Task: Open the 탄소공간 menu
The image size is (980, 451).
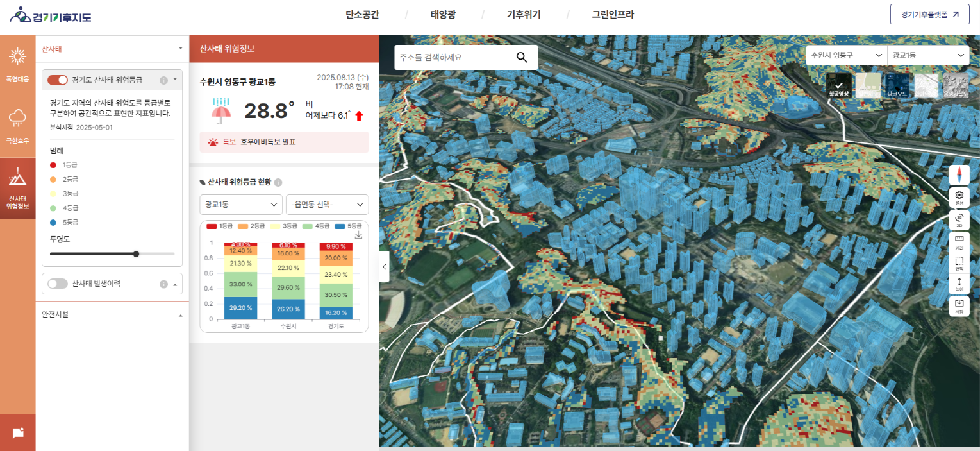Action: pyautogui.click(x=363, y=14)
